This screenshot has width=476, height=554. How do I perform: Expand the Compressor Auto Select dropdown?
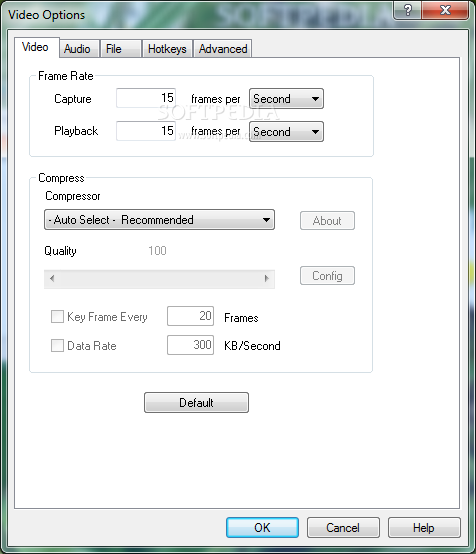(159, 220)
